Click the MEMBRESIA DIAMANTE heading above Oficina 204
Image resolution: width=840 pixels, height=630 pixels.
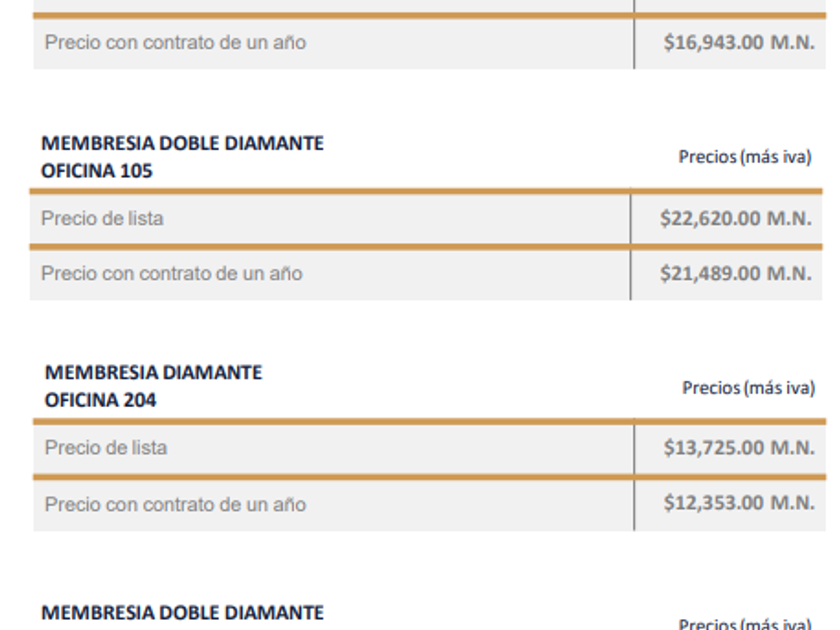[153, 372]
